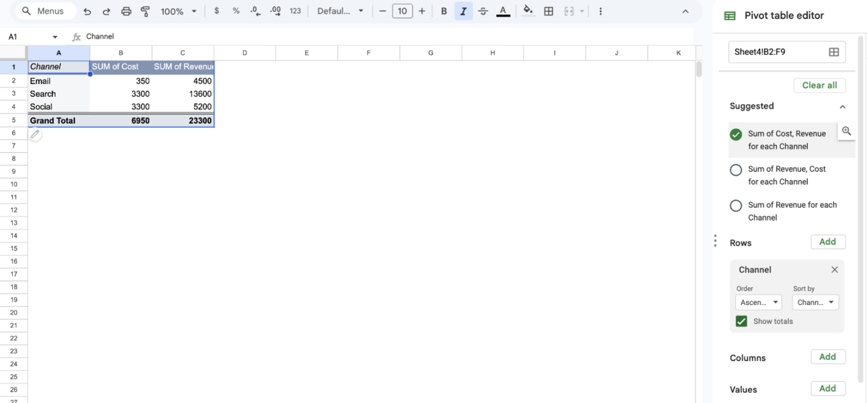Click the font size field showing 10
This screenshot has height=403, width=868.
click(402, 11)
